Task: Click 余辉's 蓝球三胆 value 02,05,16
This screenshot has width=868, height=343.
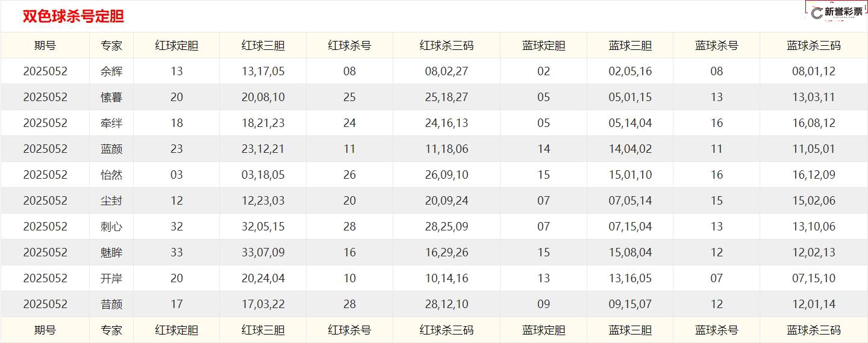Action: (630, 71)
